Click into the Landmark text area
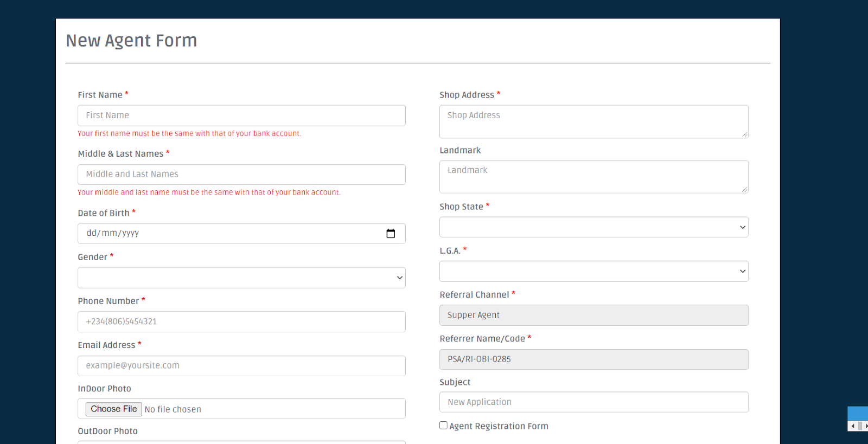868x444 pixels. [593, 177]
